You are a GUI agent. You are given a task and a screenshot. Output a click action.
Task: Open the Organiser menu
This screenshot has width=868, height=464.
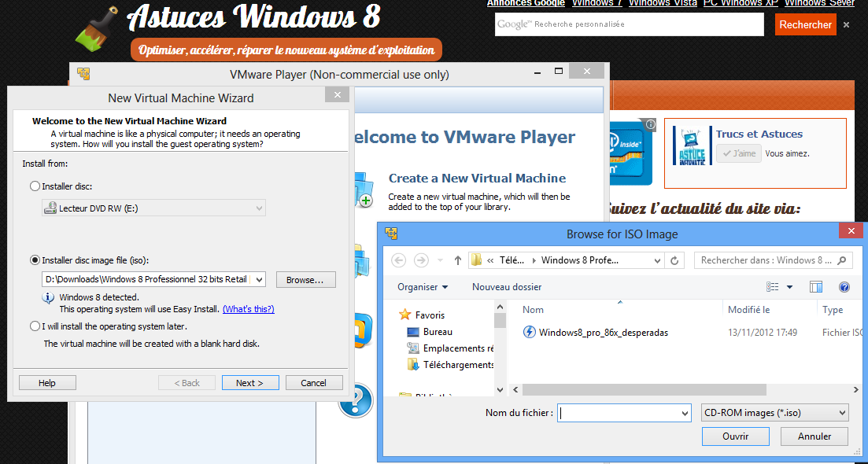[x=423, y=287]
